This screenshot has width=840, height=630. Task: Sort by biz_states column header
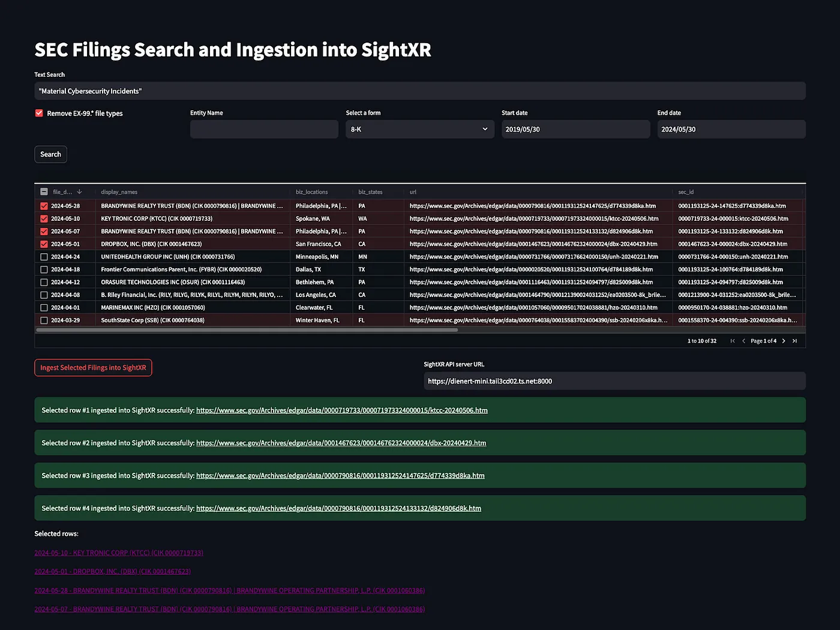[x=370, y=192]
